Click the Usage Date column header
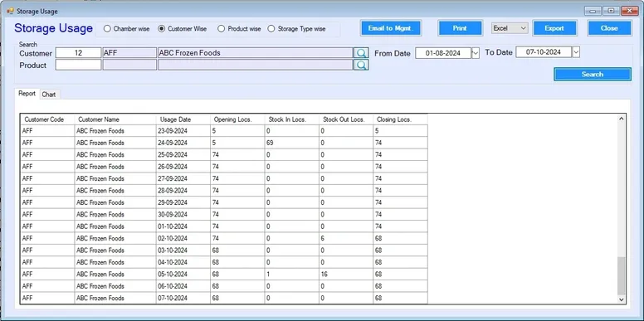Image resolution: width=644 pixels, height=321 pixels. coord(183,119)
